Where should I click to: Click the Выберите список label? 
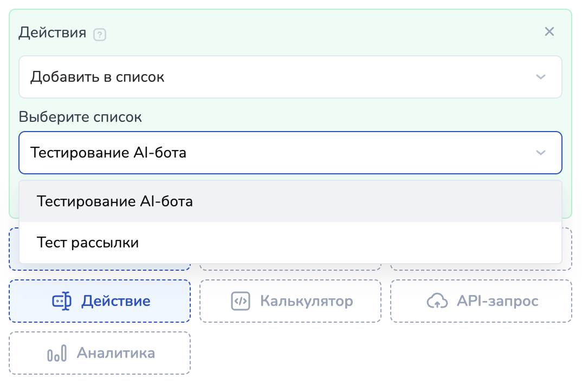tap(80, 117)
